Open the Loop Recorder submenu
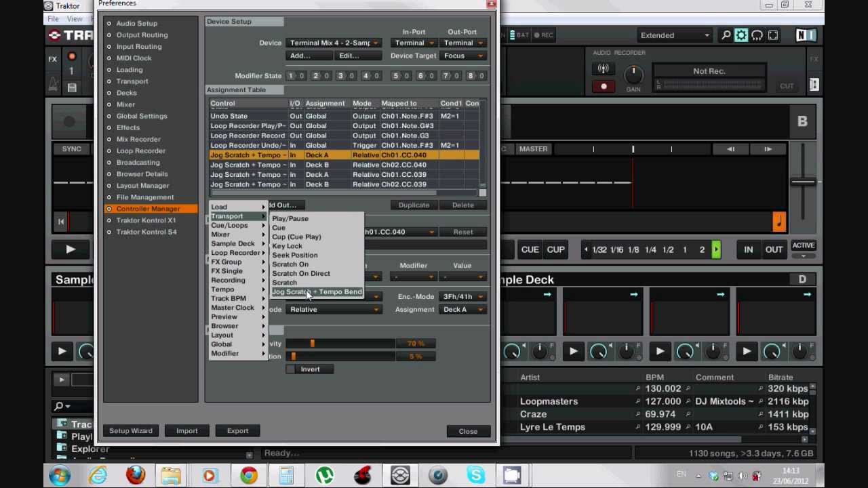Screen dimensions: 868x488 coord(237,253)
